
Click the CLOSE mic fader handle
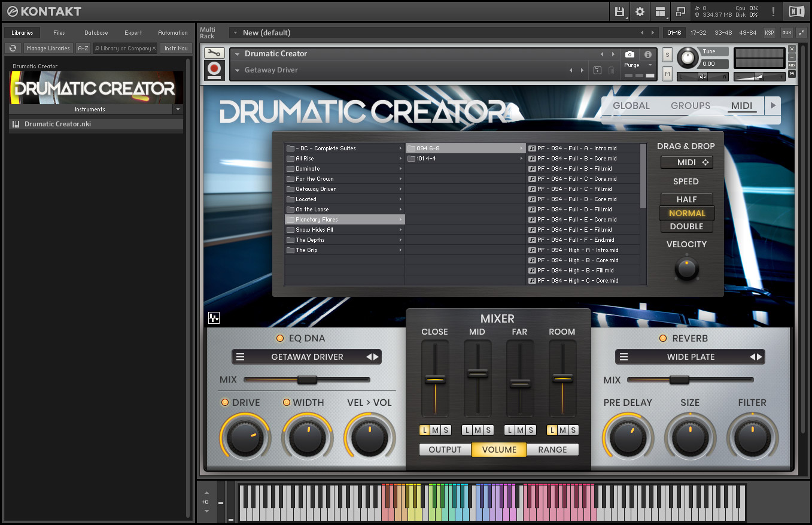point(435,380)
